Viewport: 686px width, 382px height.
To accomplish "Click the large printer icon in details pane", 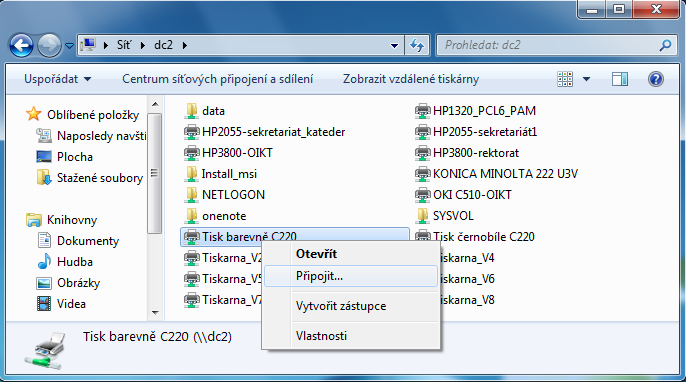I will click(x=46, y=350).
